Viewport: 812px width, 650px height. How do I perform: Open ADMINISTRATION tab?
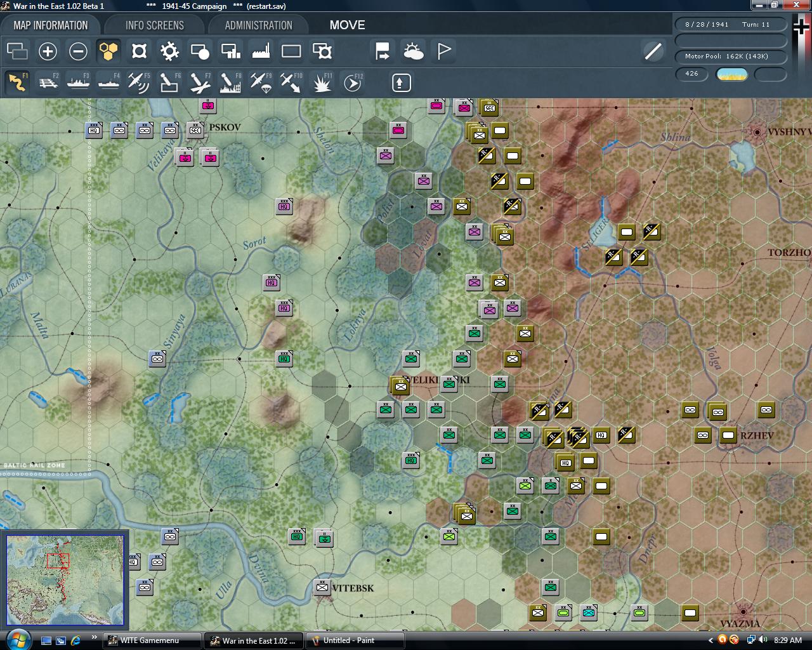pyautogui.click(x=258, y=25)
